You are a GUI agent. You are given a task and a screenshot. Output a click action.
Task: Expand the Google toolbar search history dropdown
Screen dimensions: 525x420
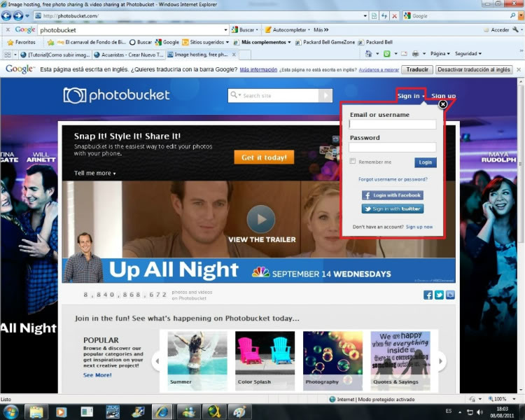[225, 30]
